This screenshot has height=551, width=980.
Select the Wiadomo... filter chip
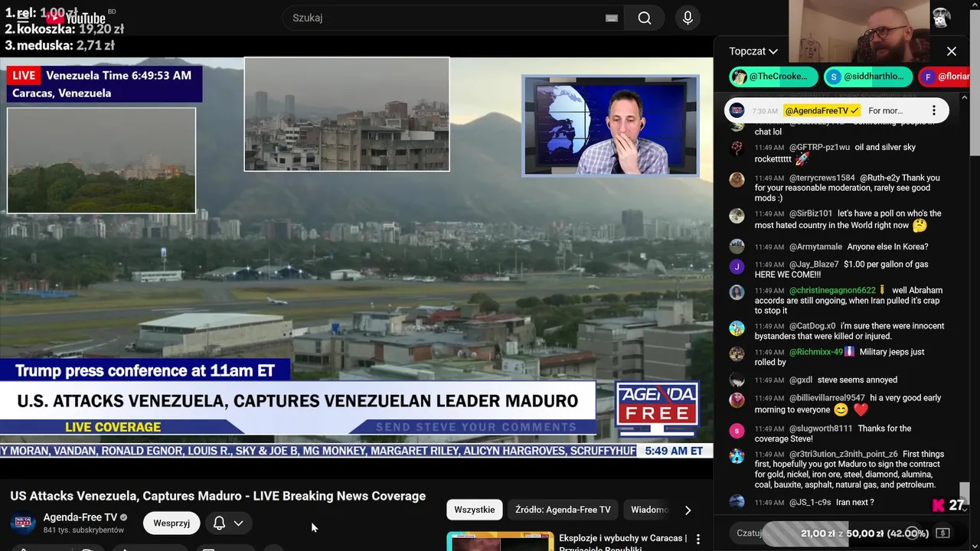649,510
